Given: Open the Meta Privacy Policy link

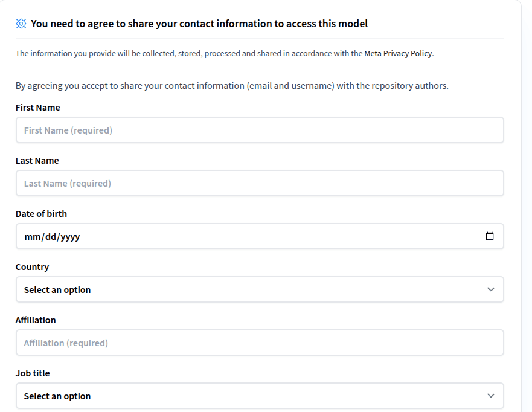Looking at the screenshot, I should [x=398, y=53].
